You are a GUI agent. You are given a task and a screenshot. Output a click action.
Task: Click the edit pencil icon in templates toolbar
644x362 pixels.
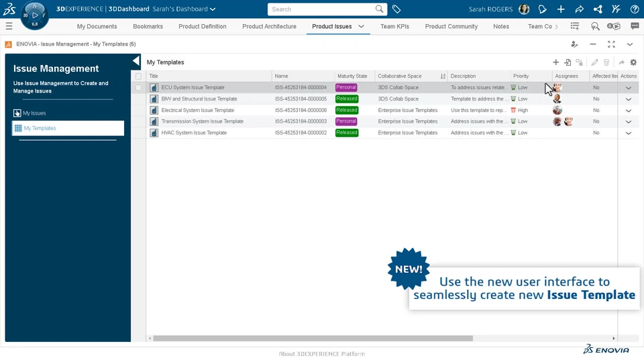point(594,62)
